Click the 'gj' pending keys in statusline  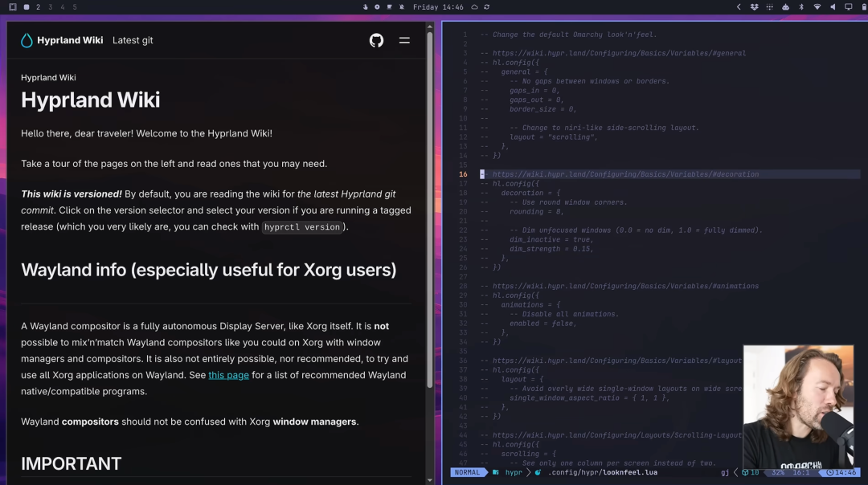[725, 472]
